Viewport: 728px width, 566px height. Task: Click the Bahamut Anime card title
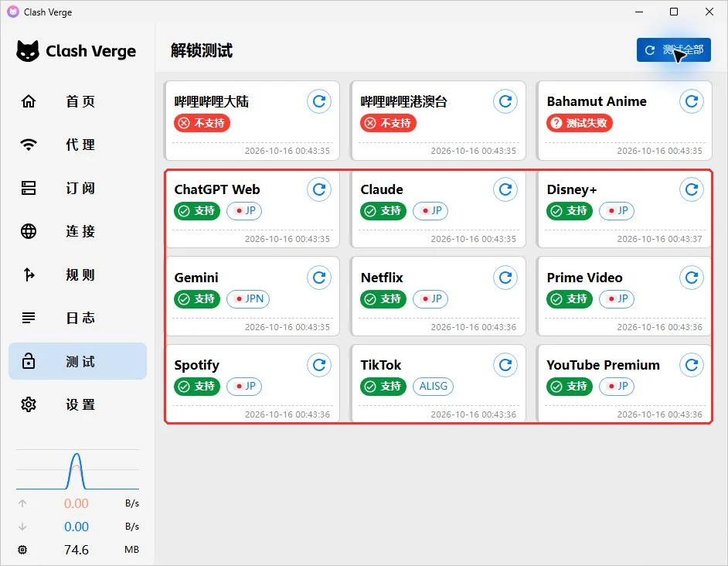click(597, 101)
